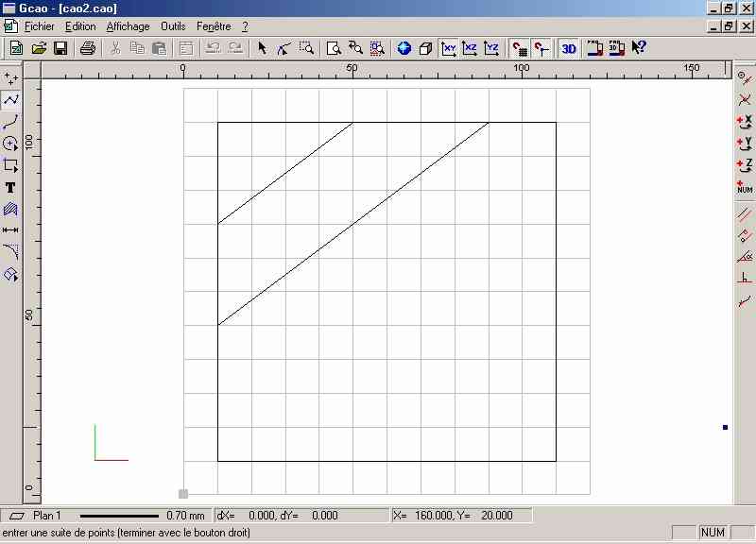This screenshot has width=756, height=544.
Task: Toggle grid snap magnet icon
Action: tap(519, 48)
